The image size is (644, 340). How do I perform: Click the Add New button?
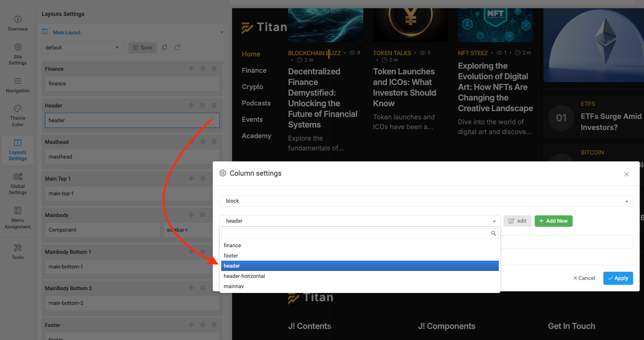554,221
